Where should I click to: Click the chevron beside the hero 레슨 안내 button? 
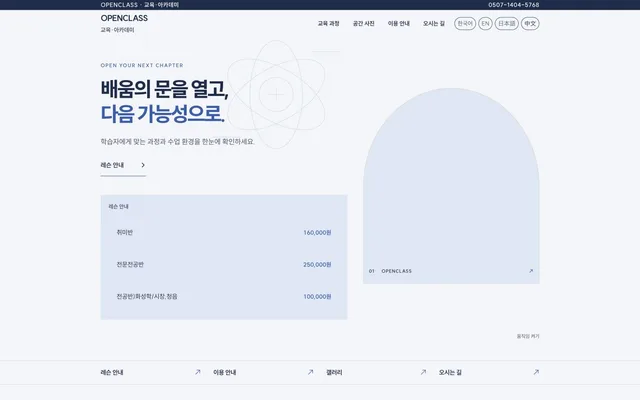tap(143, 165)
